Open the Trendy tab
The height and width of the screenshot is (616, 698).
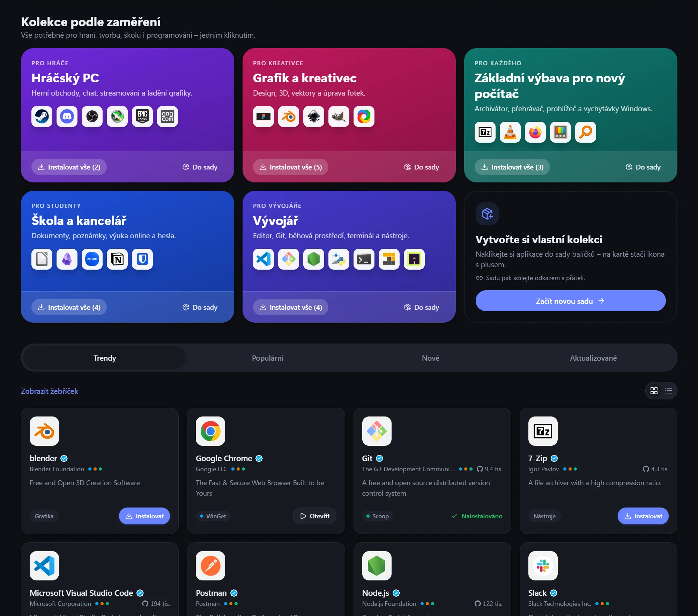click(105, 358)
